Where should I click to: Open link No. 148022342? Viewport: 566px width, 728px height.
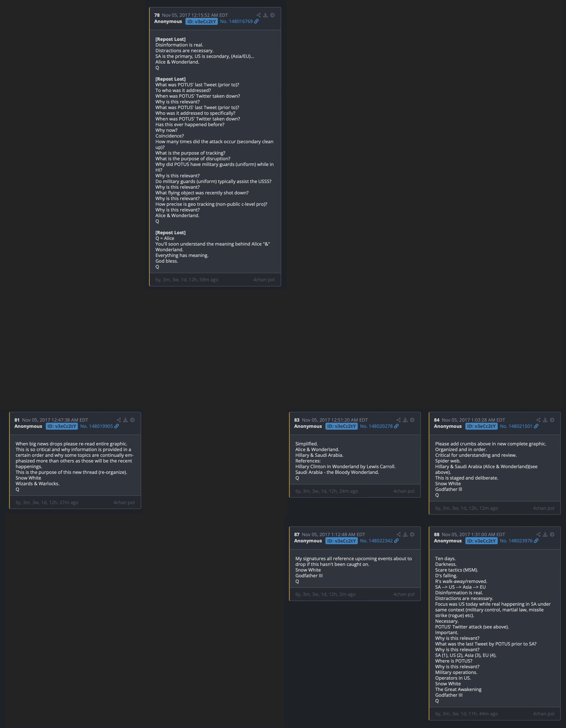click(x=377, y=541)
